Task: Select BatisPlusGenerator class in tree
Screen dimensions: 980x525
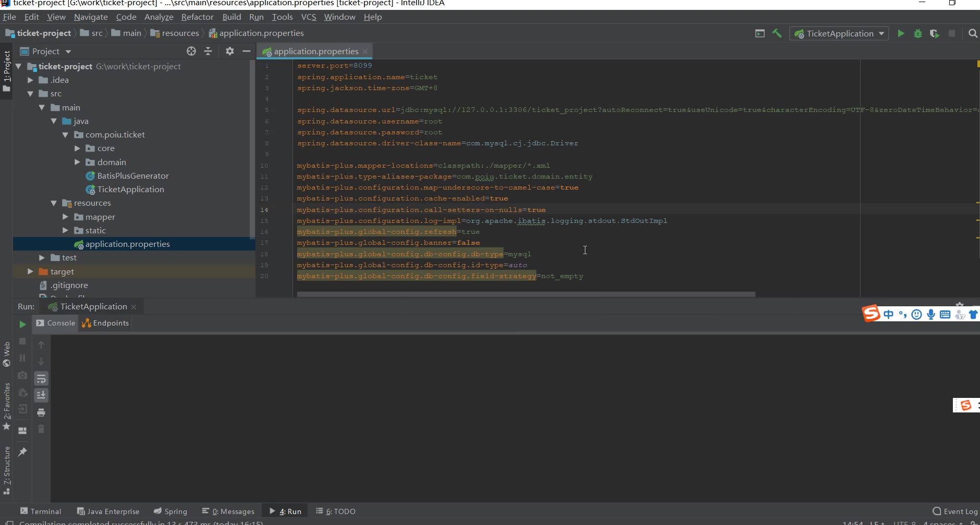Action: (133, 176)
